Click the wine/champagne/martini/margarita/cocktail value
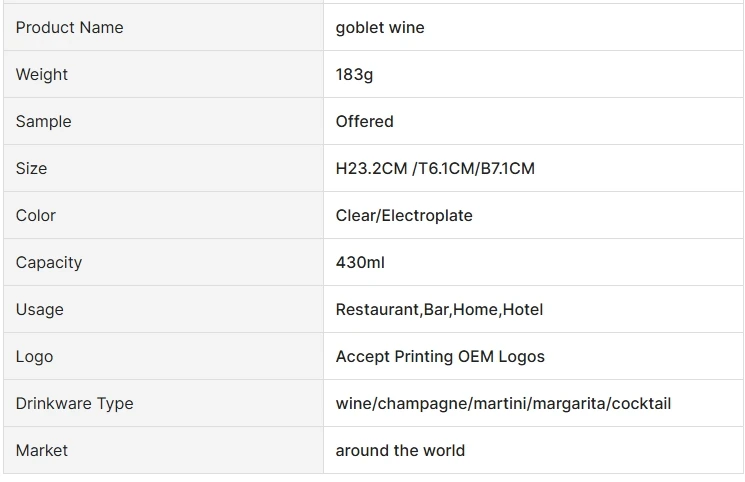The image size is (745, 482). click(503, 404)
